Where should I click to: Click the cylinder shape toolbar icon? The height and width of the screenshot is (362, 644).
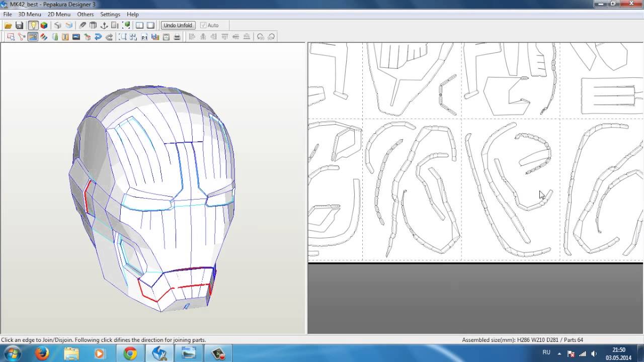click(93, 25)
